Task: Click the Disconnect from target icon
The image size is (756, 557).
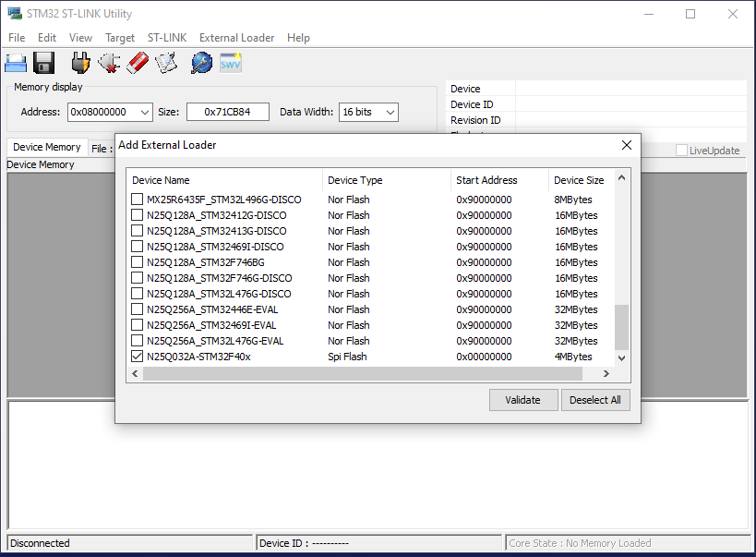Action: tap(110, 63)
